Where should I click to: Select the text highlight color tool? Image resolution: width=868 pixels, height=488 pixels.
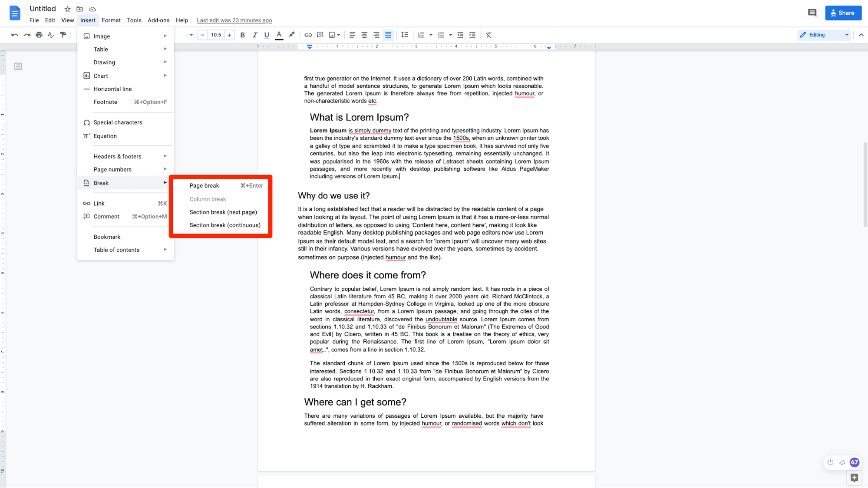coord(291,35)
